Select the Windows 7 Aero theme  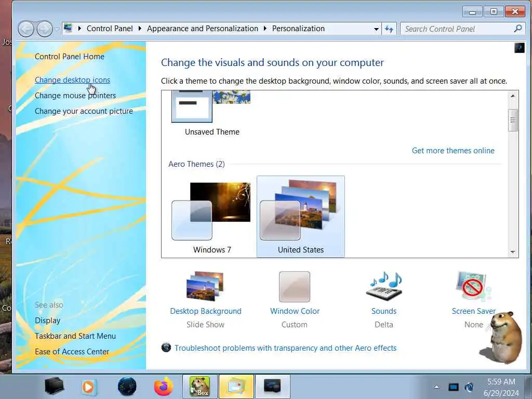point(212,217)
